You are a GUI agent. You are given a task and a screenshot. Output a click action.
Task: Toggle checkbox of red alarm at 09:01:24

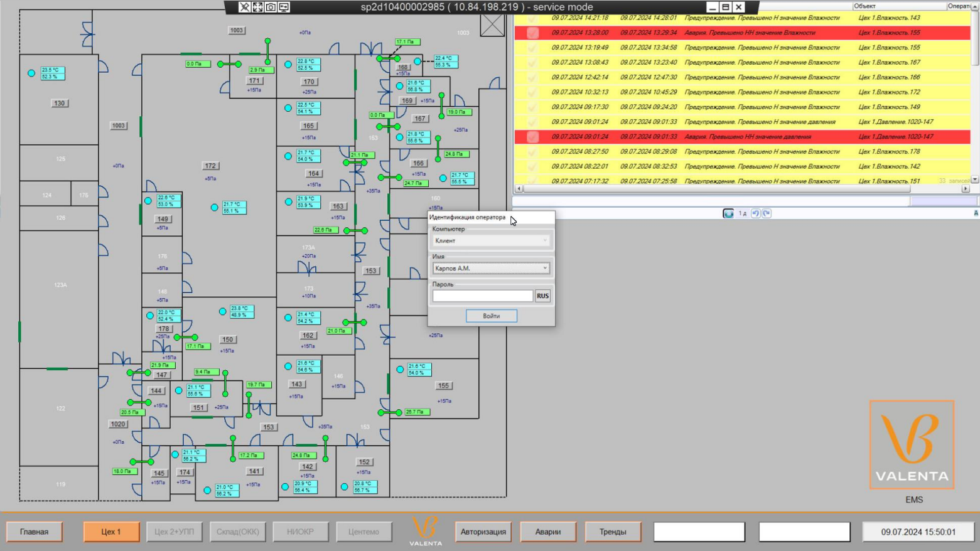532,137
